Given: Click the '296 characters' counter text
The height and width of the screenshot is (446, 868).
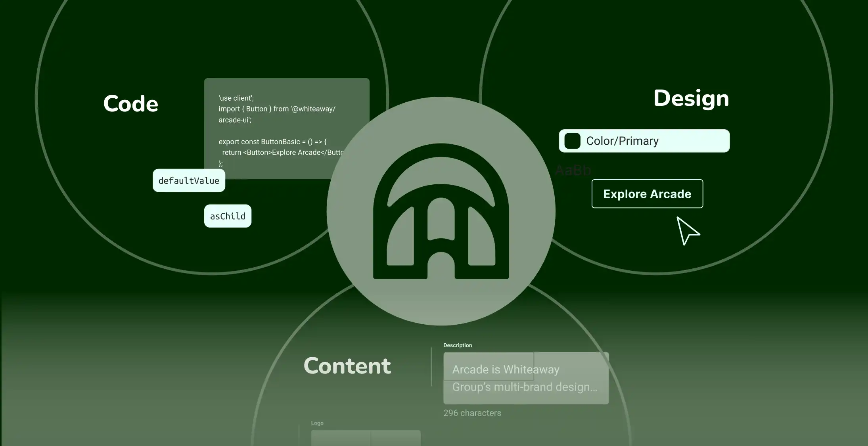Looking at the screenshot, I should pos(472,413).
